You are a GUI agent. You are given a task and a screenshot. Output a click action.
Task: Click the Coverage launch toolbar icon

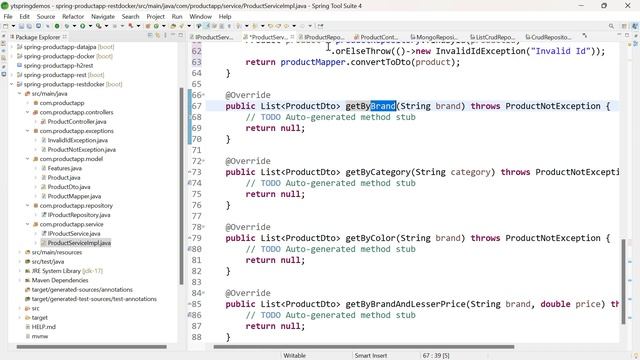(x=98, y=26)
